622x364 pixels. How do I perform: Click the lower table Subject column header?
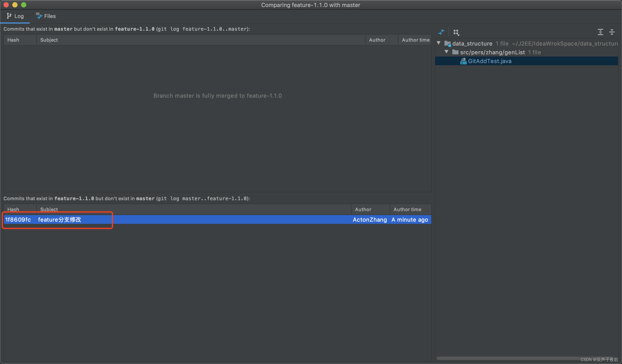pos(194,209)
